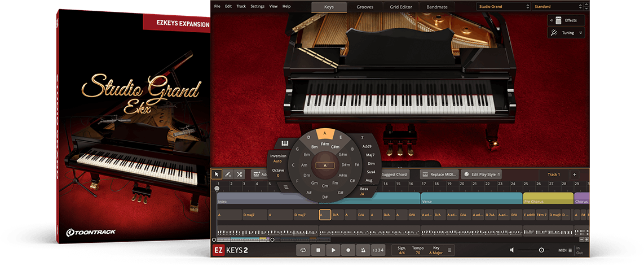Click the Replace MIDI button
This screenshot has height=266, width=644.
[x=439, y=175]
